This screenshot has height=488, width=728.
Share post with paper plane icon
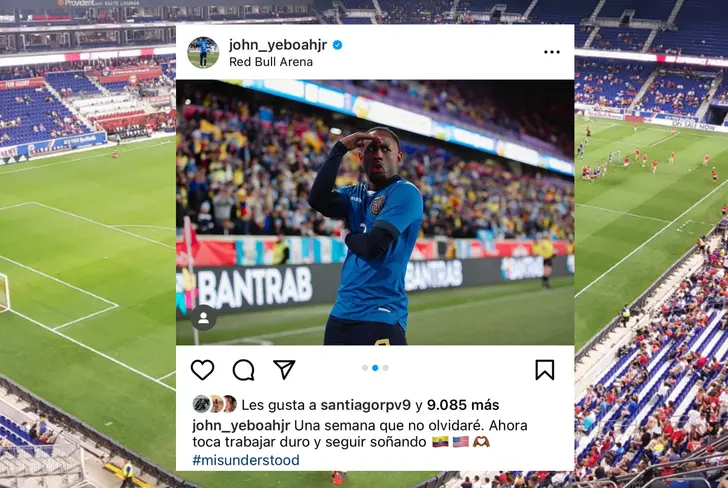pos(284,370)
